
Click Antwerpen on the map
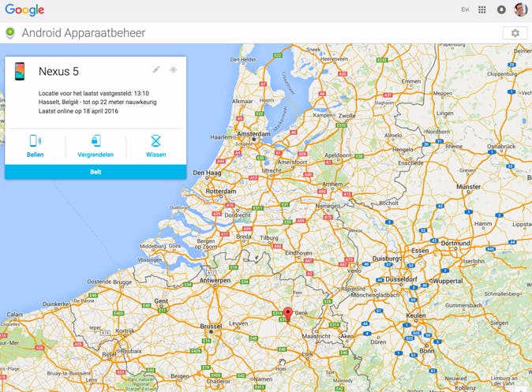(x=215, y=281)
